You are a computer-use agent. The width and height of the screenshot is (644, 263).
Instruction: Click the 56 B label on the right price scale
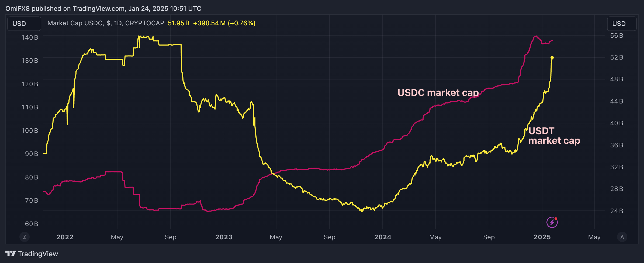pos(617,36)
